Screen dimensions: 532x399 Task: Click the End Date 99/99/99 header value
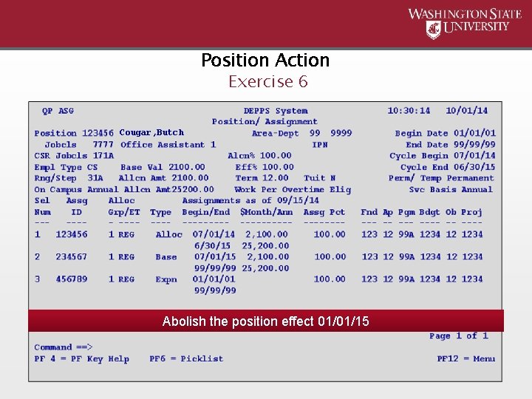coord(474,145)
